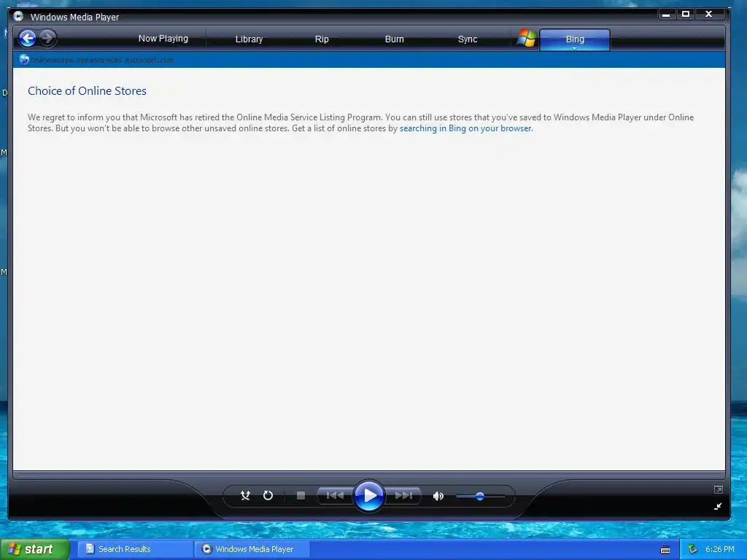Open the Sync tab
This screenshot has width=747, height=560.
pos(468,39)
